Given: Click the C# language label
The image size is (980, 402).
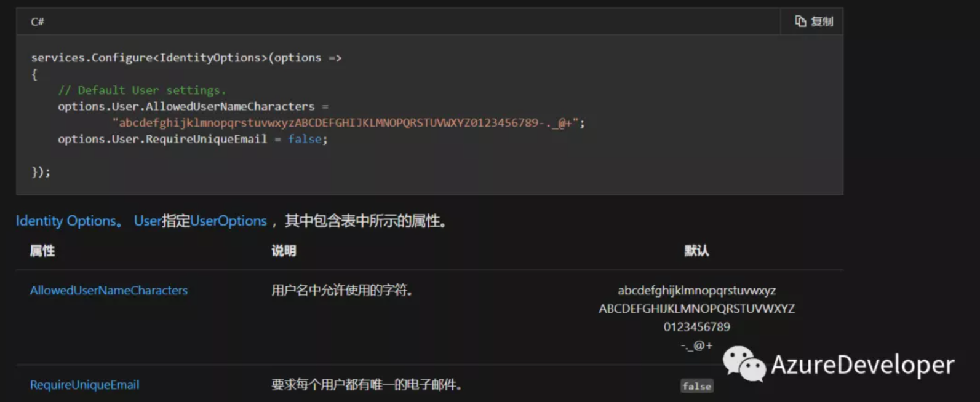Looking at the screenshot, I should coord(38,22).
